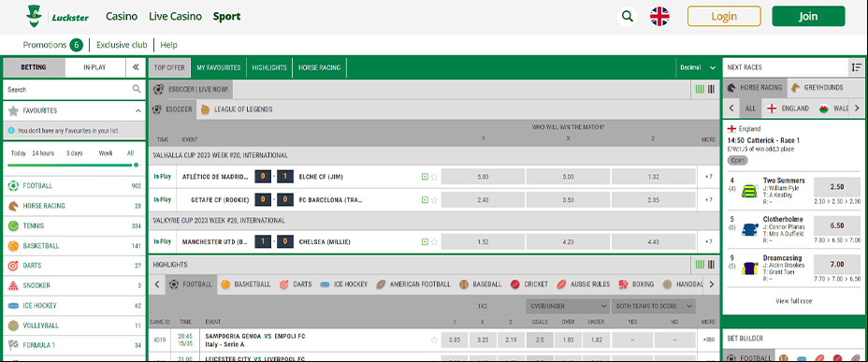Open the Decimal odds format dropdown
868x362 pixels.
point(698,67)
